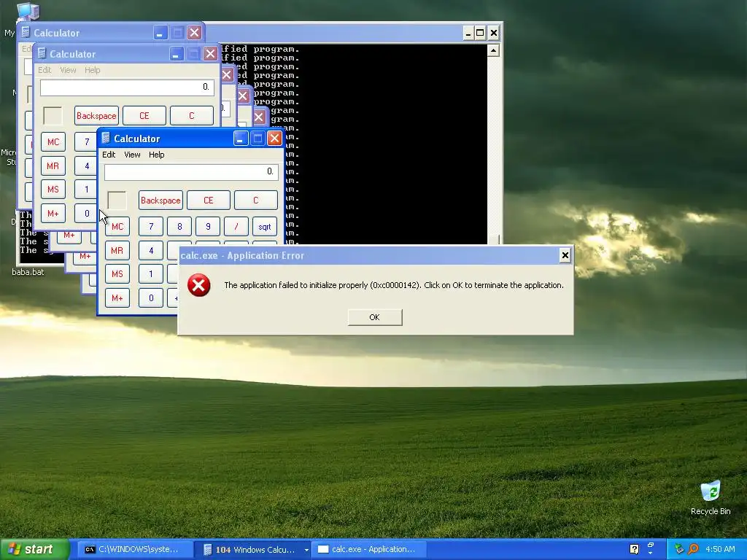This screenshot has height=560, width=747.
Task: Click the language bar help question icon
Action: pyautogui.click(x=634, y=550)
